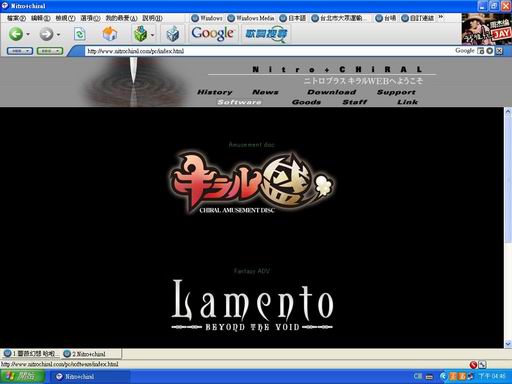The width and height of the screenshot is (512, 384).
Task: Click the address bar URL field
Action: tap(267, 51)
